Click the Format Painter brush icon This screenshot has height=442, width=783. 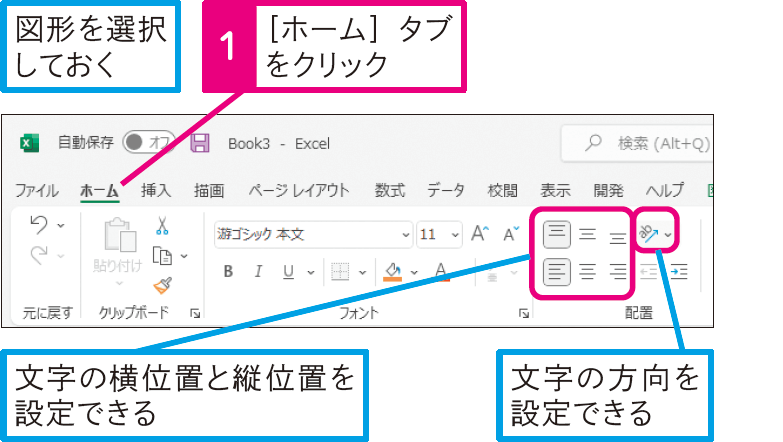[163, 285]
